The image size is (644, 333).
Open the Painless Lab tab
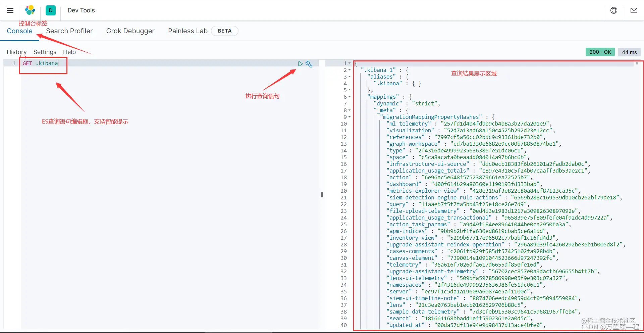coord(188,31)
